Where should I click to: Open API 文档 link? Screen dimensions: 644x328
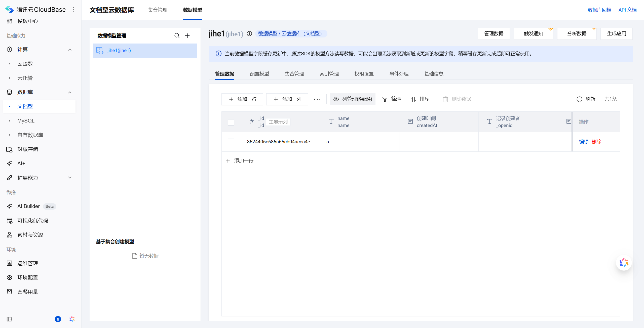[x=628, y=10]
